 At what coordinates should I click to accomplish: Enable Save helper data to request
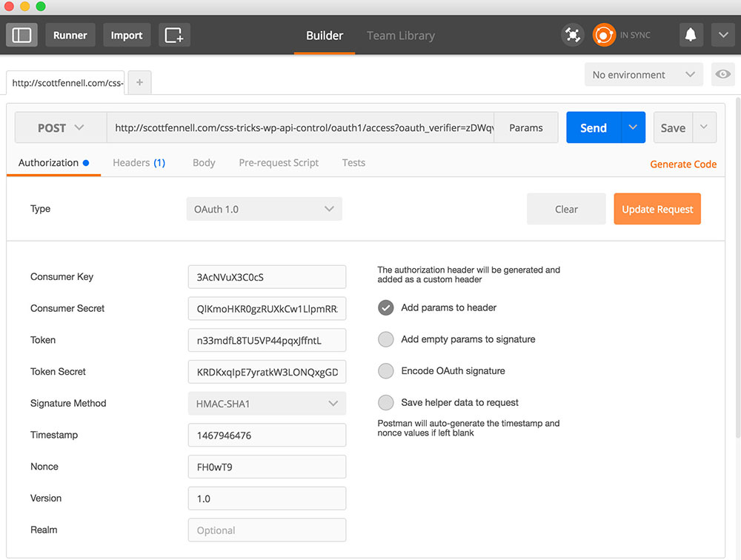pyautogui.click(x=385, y=403)
